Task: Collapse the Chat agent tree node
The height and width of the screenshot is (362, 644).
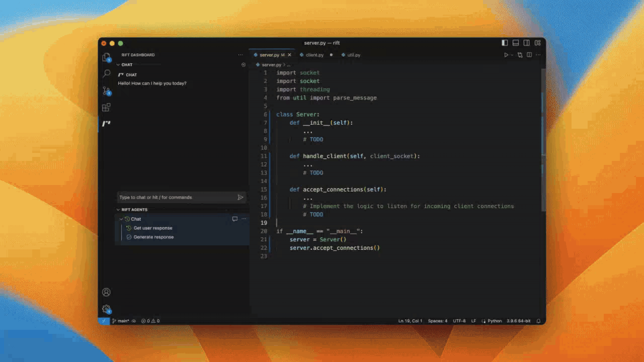Action: (121, 219)
